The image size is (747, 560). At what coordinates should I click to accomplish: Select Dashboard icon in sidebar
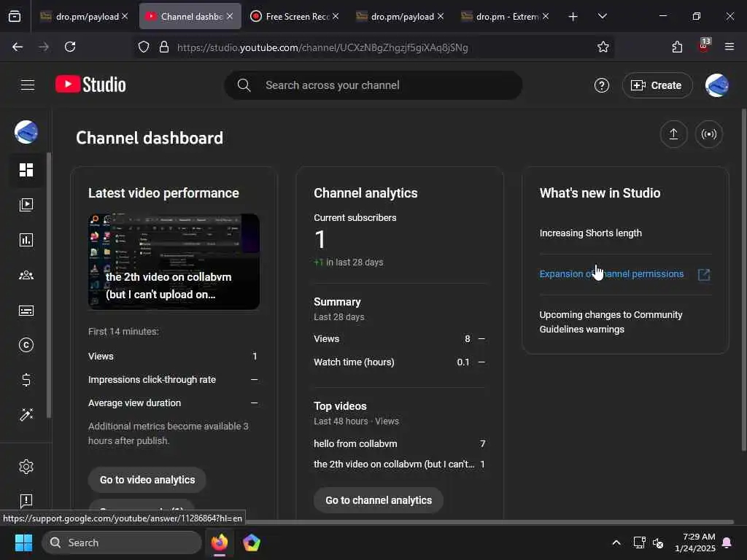[x=26, y=170]
